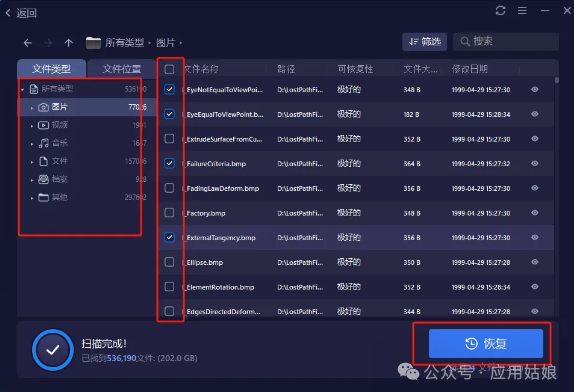Expand the 其他 category arrow

coord(32,198)
